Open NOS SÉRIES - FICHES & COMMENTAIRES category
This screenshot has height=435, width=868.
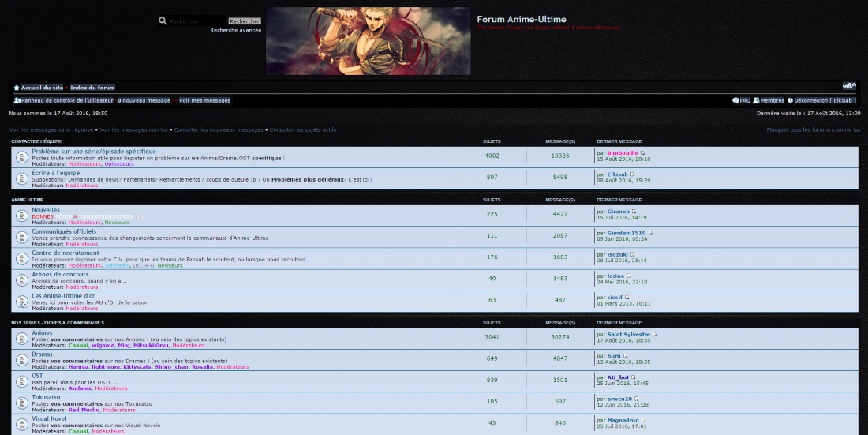(58, 323)
